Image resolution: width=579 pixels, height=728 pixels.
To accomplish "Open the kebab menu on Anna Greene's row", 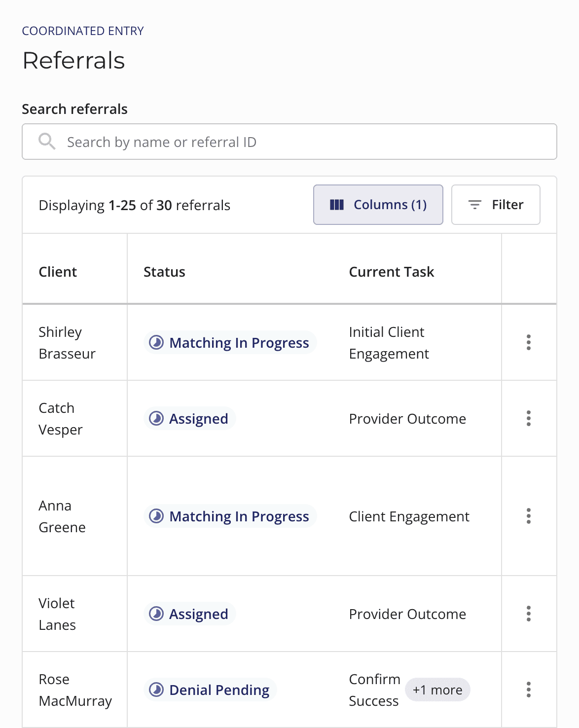I will click(x=528, y=516).
